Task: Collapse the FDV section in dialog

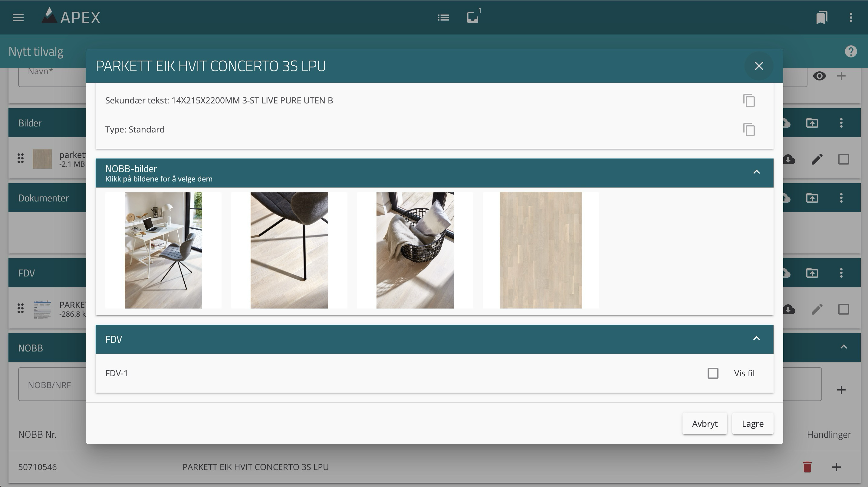Action: pyautogui.click(x=756, y=338)
